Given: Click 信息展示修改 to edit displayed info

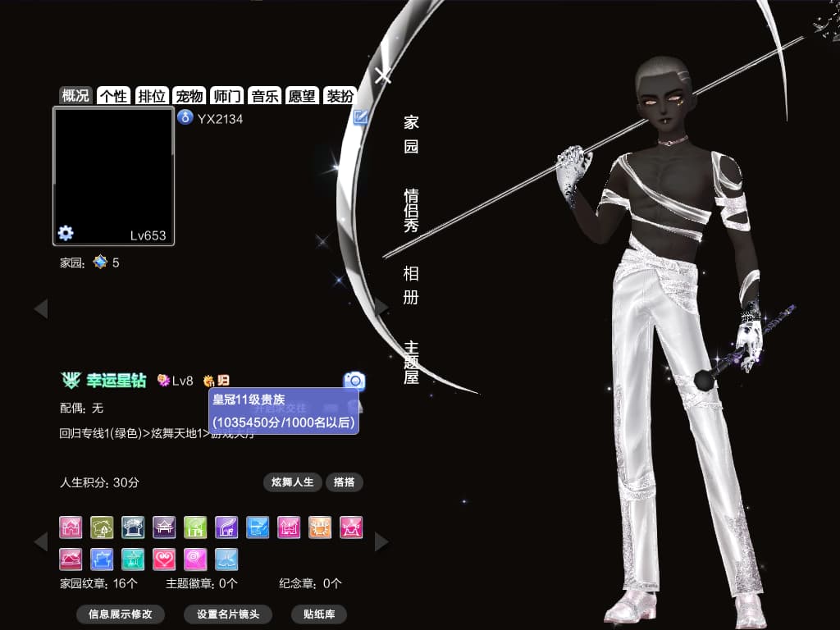Looking at the screenshot, I should coord(120,614).
